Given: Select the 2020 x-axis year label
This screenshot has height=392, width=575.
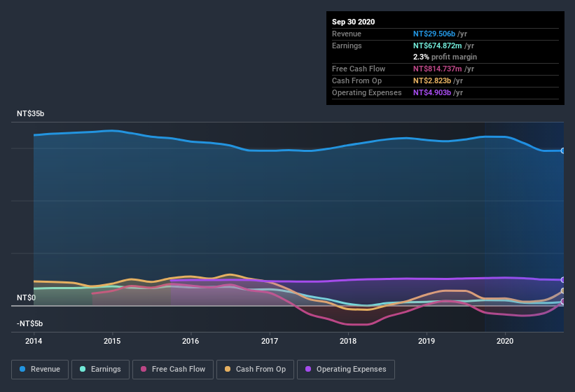Looking at the screenshot, I should pyautogui.click(x=505, y=341).
